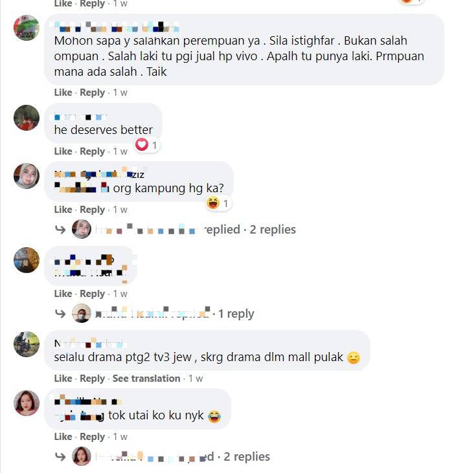Image resolution: width=476 pixels, height=473 pixels.
Task: Click small masked-man avatar in reply row
Action: tap(82, 313)
